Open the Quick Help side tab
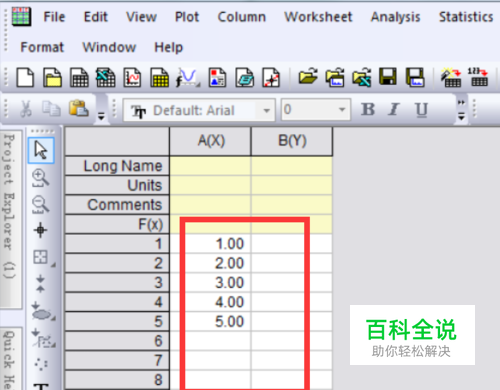 (10, 359)
